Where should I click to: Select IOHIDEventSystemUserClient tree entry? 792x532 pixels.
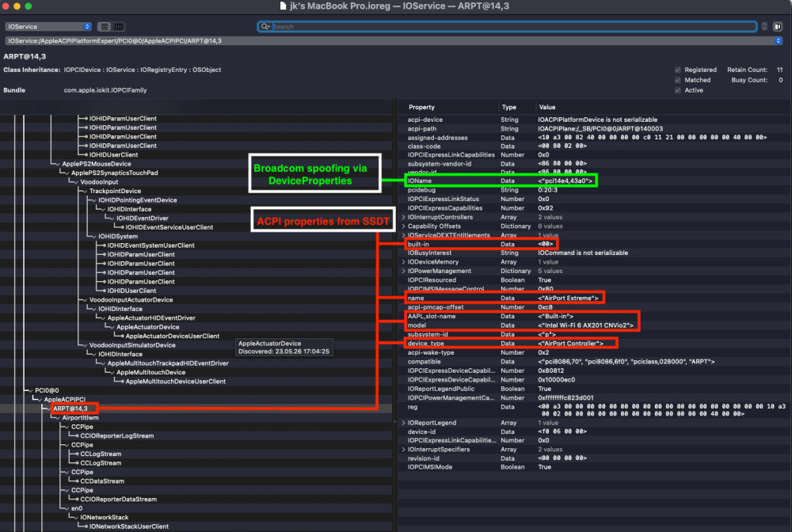tap(151, 245)
